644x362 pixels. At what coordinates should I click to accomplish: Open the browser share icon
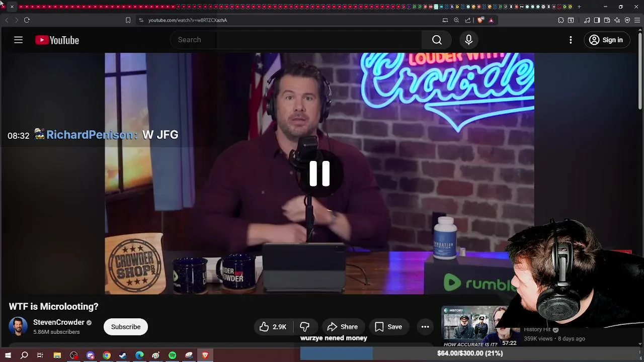coord(468,20)
